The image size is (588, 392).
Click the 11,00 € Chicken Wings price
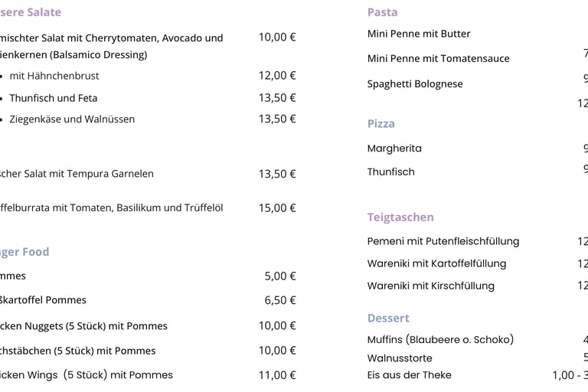277,374
